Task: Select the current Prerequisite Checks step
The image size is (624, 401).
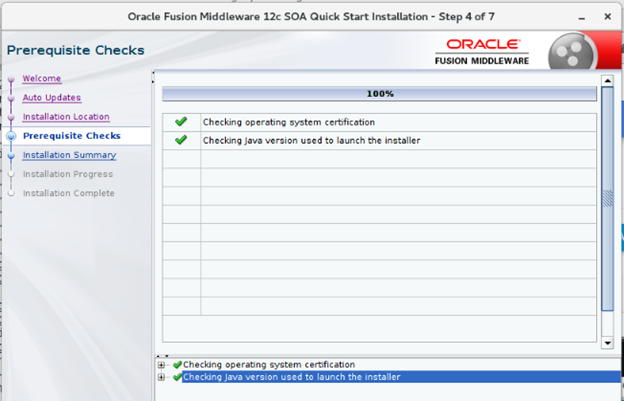Action: (x=71, y=136)
